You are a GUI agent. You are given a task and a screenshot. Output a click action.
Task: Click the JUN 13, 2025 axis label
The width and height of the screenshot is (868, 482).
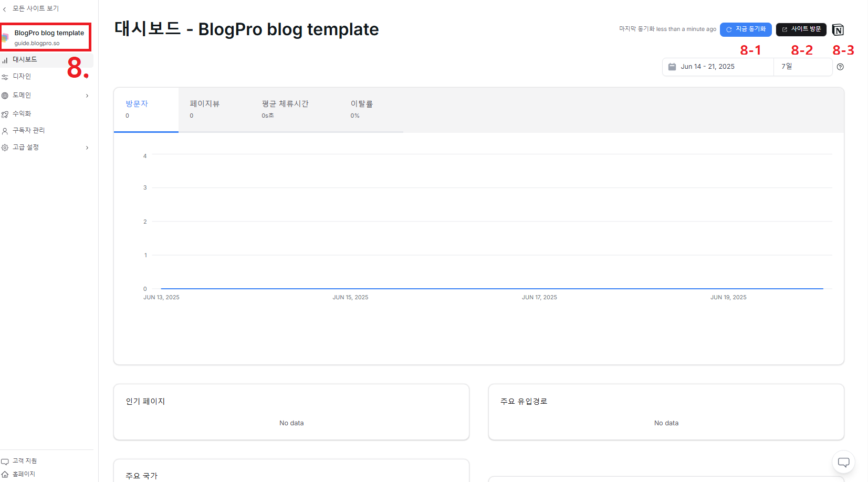pos(161,298)
